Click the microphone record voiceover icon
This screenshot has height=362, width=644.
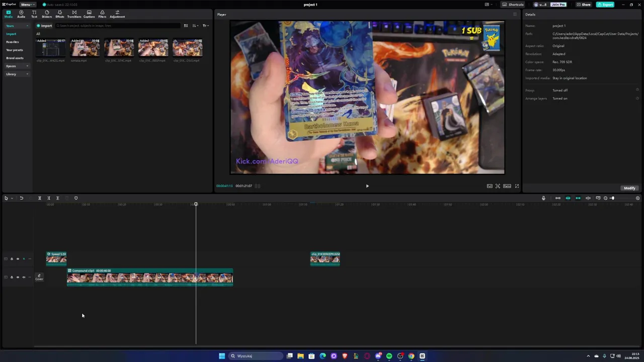tap(543, 198)
